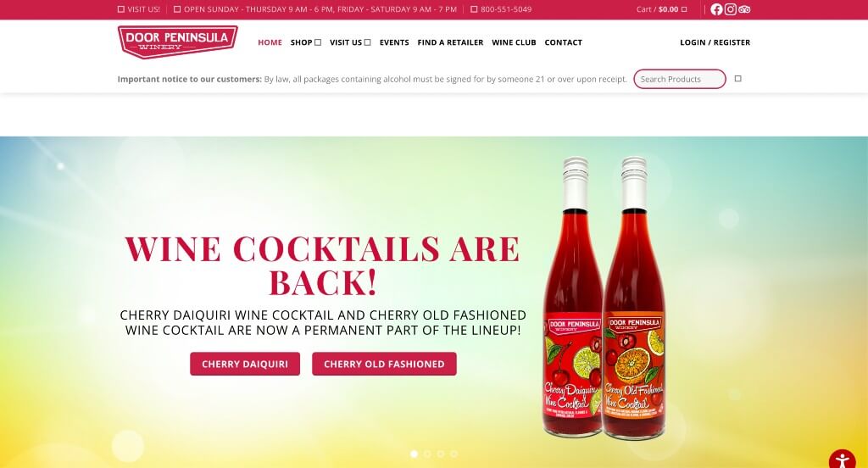868x468 pixels.
Task: Click the search submit icon beside Search Products
Action: [x=738, y=79]
